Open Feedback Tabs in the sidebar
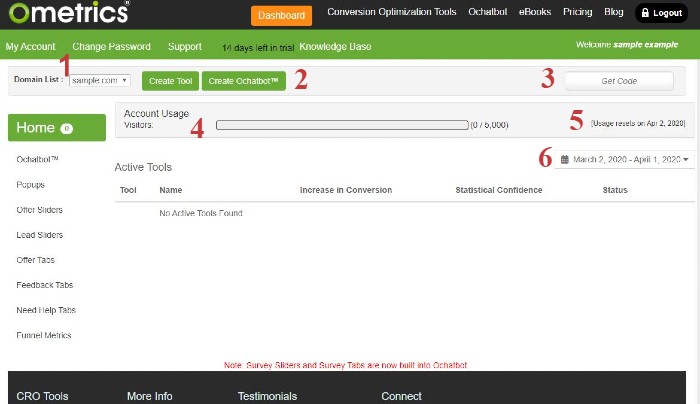 (x=45, y=285)
